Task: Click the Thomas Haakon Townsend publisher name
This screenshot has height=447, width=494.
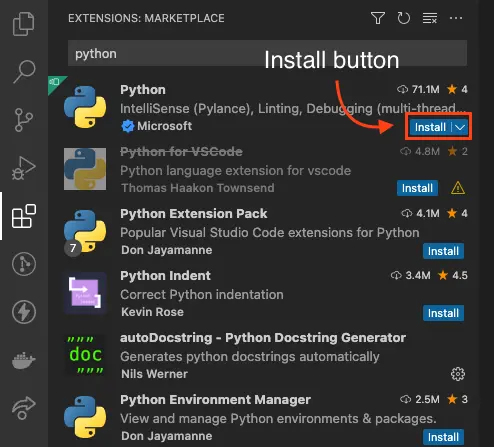Action: pos(198,188)
